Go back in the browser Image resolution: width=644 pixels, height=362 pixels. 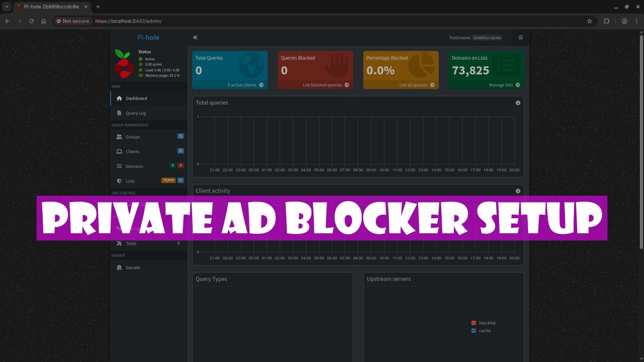point(8,21)
